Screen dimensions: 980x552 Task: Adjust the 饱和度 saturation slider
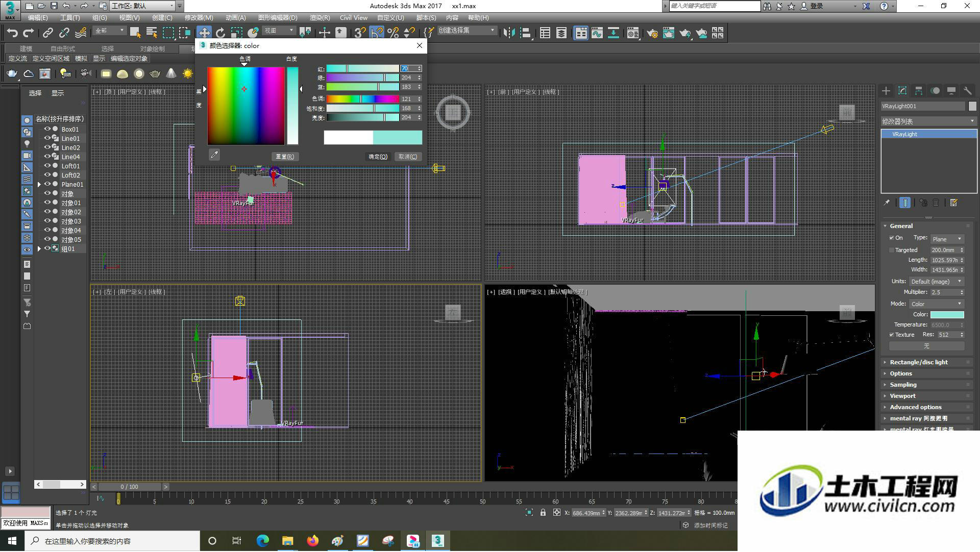point(362,108)
